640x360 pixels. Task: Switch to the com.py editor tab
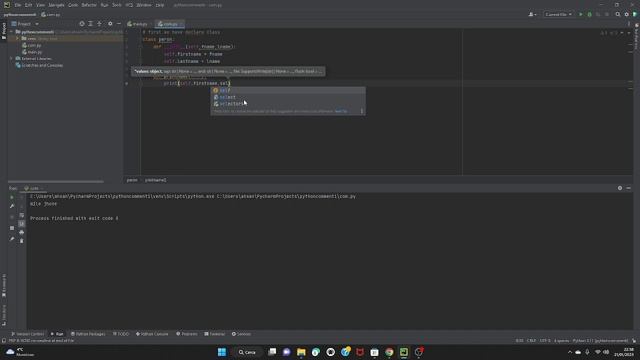pos(170,24)
